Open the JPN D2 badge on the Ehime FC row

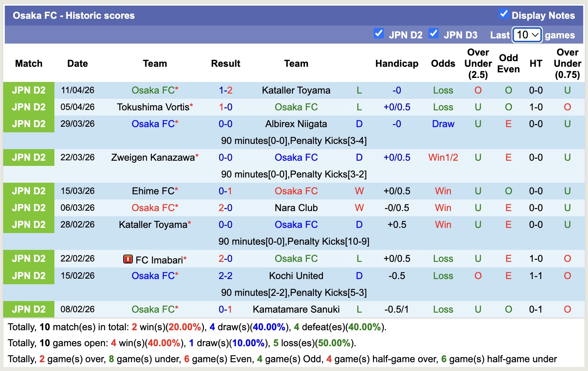28,191
